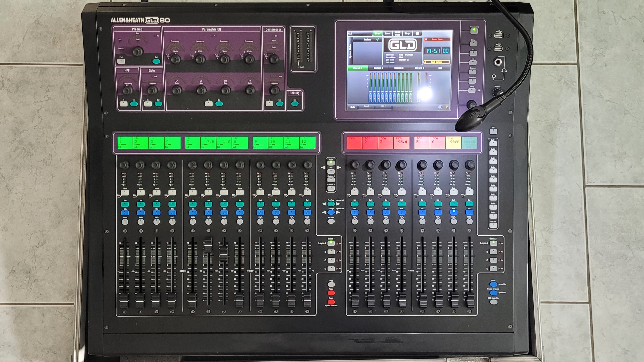This screenshot has width=644, height=362.
Task: Push the Talk key above the SoftKeys
Action: tap(493, 131)
